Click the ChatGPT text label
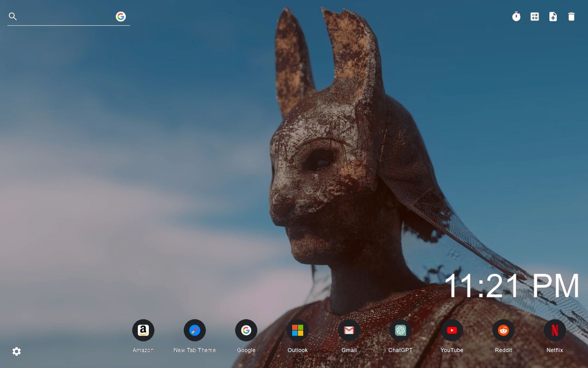Image resolution: width=588 pixels, height=368 pixels. (x=401, y=350)
